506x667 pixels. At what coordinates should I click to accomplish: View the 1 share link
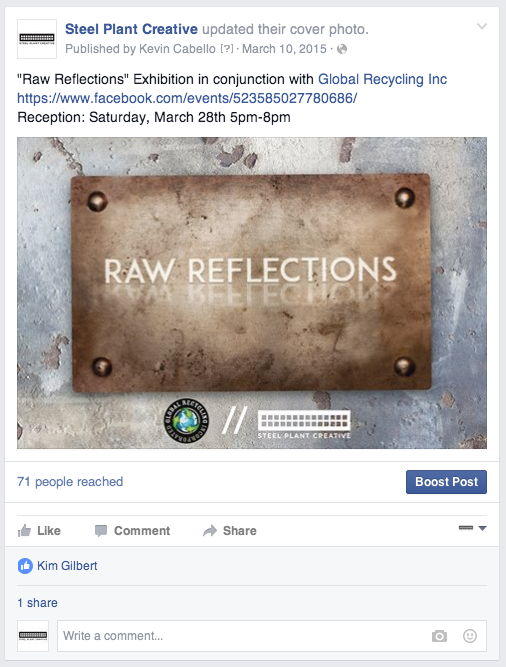coord(37,603)
